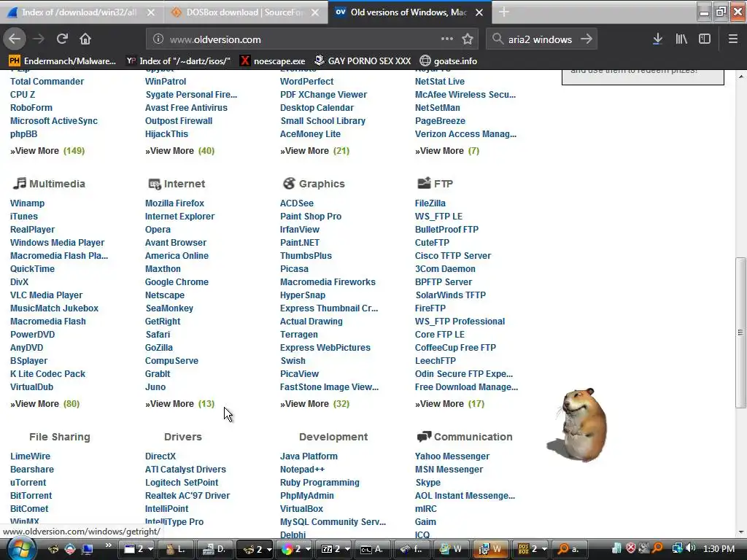Close the Index of /download/win32 tab
Image resolution: width=747 pixels, height=560 pixels.
coord(150,12)
